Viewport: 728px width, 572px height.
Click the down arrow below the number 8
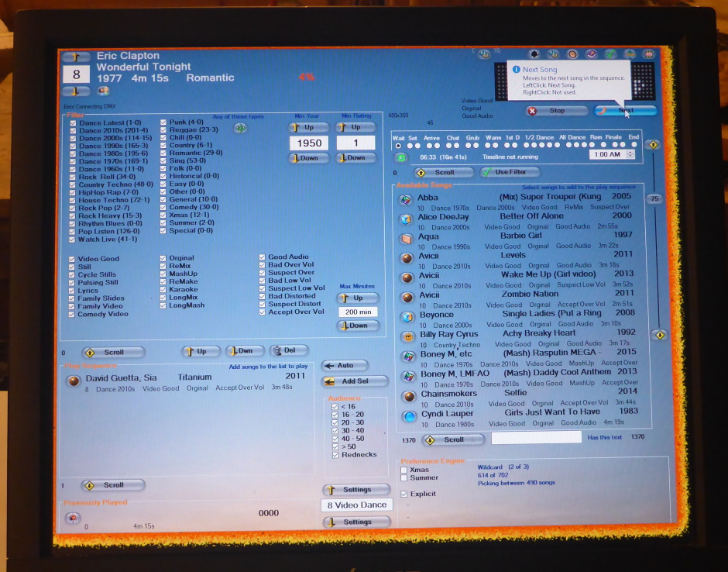[76, 91]
